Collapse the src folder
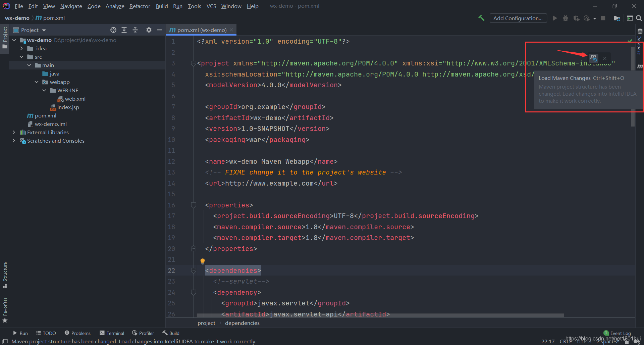 tap(21, 57)
